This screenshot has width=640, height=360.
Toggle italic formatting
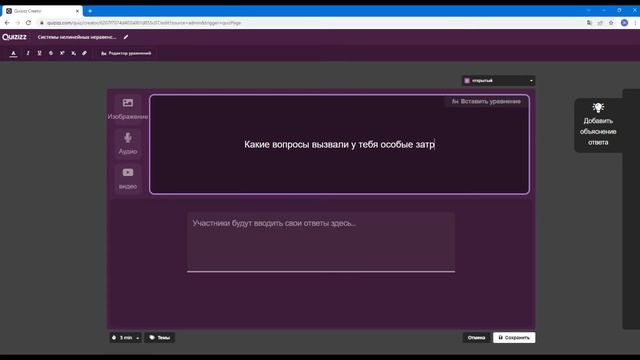[28, 53]
